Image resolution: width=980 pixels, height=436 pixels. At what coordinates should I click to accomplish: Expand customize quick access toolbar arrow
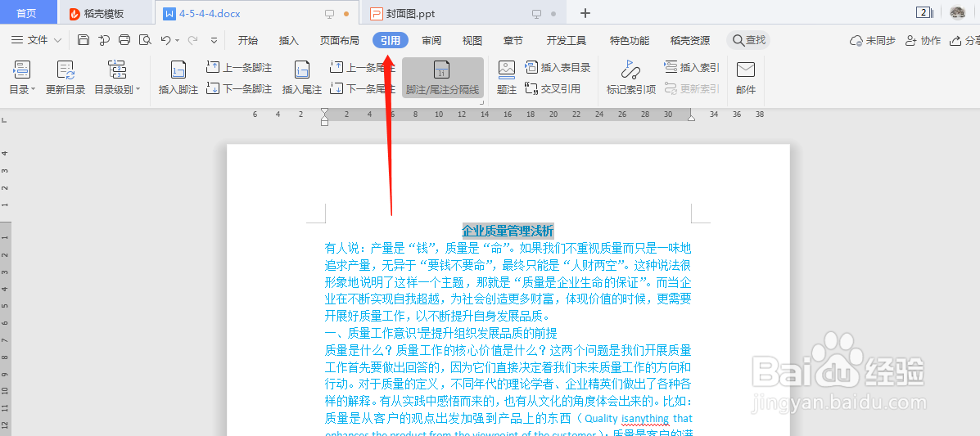(214, 41)
